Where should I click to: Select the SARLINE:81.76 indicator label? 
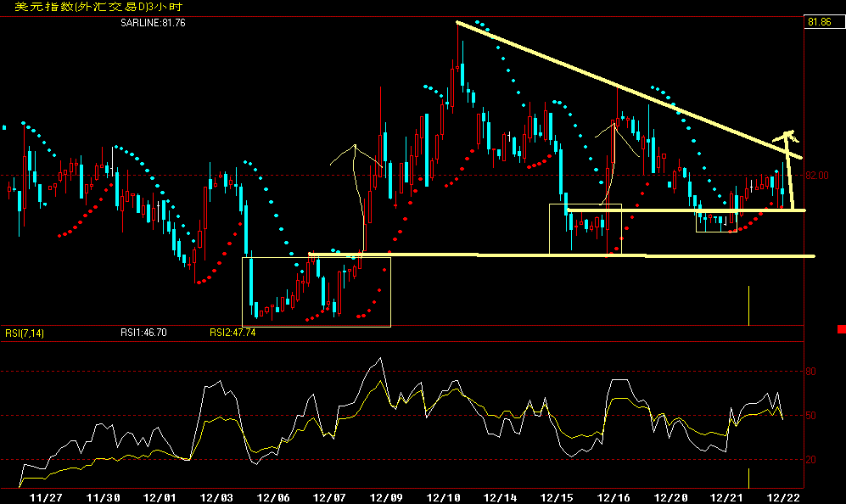(x=153, y=23)
